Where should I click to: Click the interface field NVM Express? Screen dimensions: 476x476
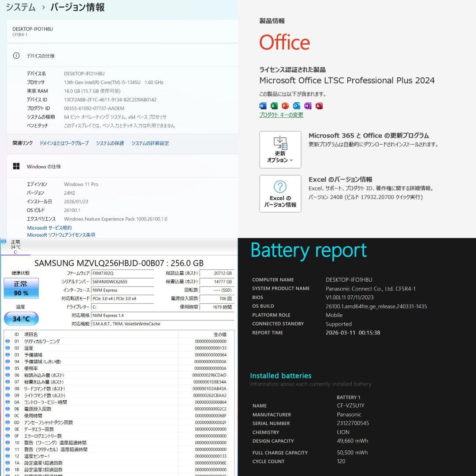click(123, 290)
